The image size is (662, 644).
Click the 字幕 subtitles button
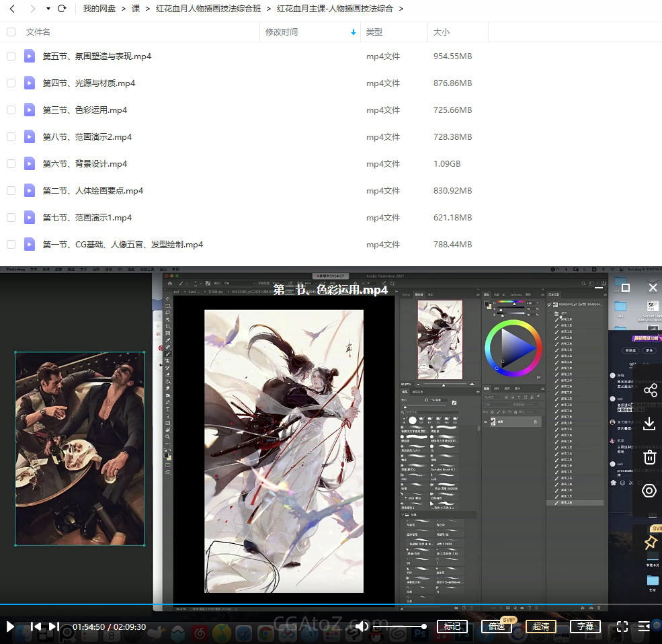point(585,627)
